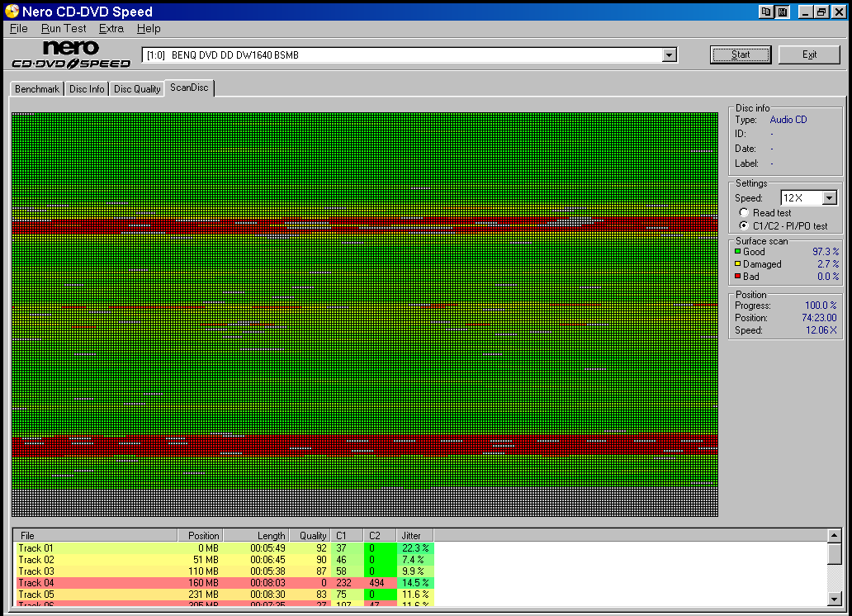Click the green Good legend swatch
Screen dimensions: 852x616
coord(738,251)
